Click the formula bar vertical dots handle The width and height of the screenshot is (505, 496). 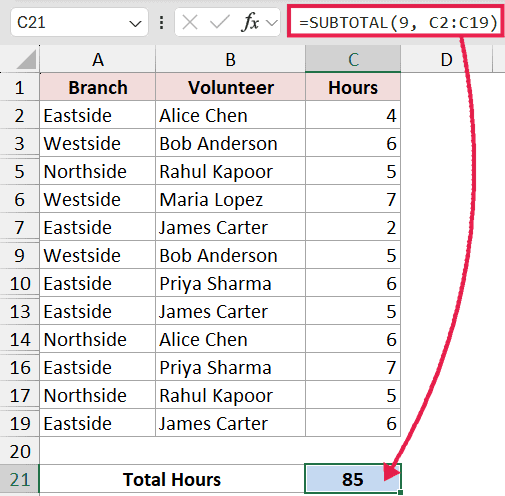click(161, 23)
